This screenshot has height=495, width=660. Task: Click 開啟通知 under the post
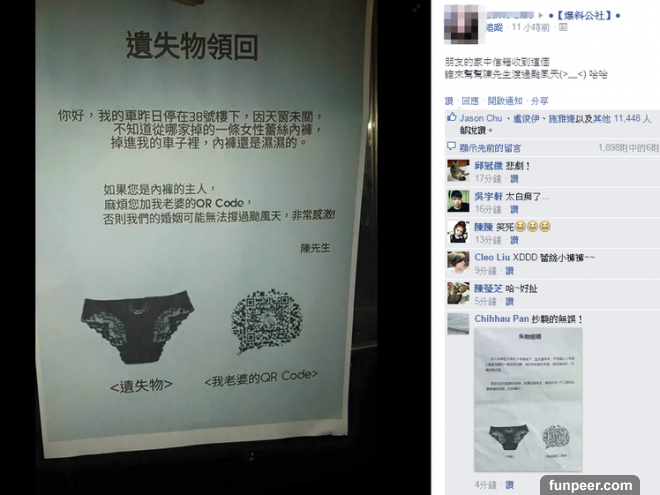505,101
